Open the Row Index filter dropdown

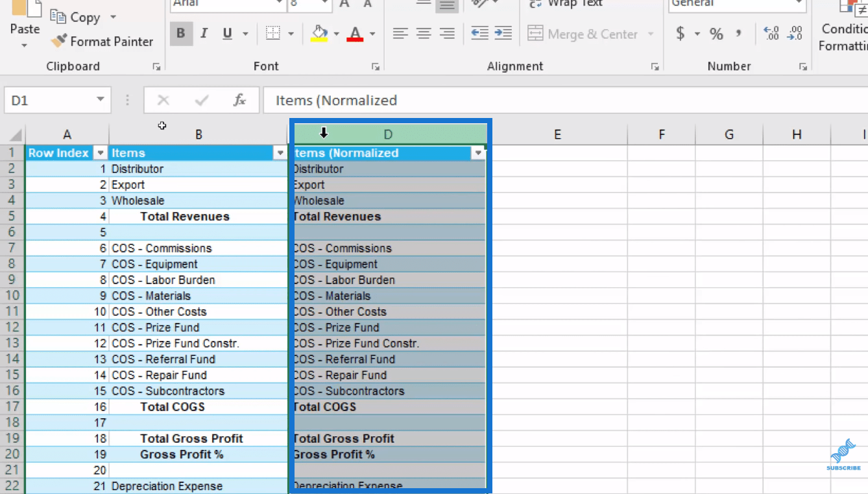tap(100, 153)
